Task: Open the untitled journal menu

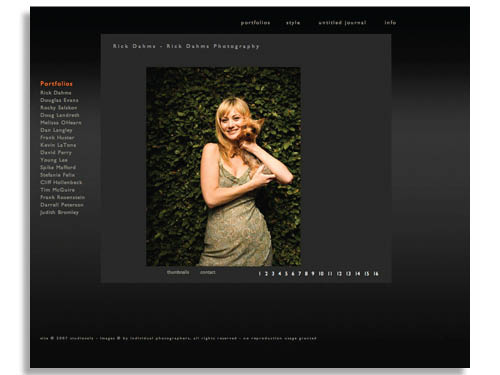Action: click(342, 23)
